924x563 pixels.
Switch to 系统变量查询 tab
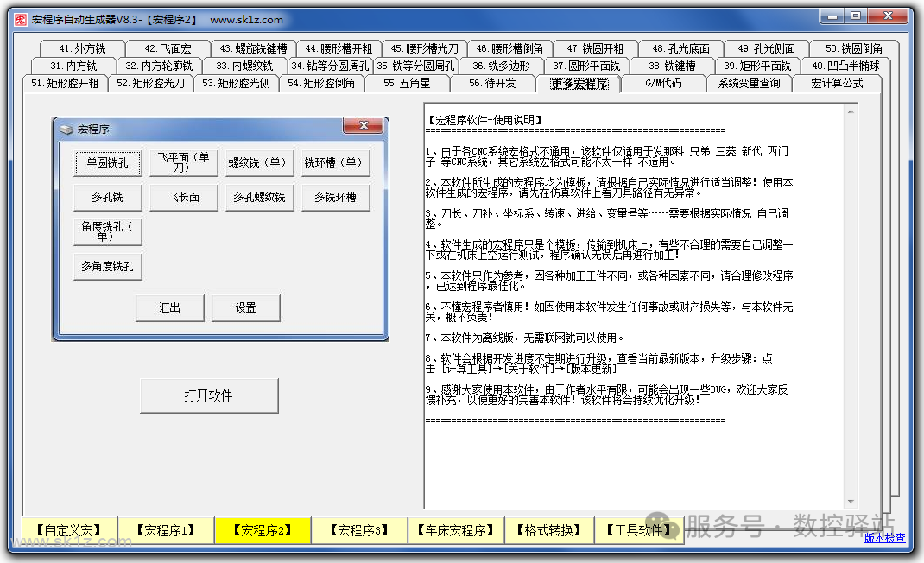tap(749, 83)
